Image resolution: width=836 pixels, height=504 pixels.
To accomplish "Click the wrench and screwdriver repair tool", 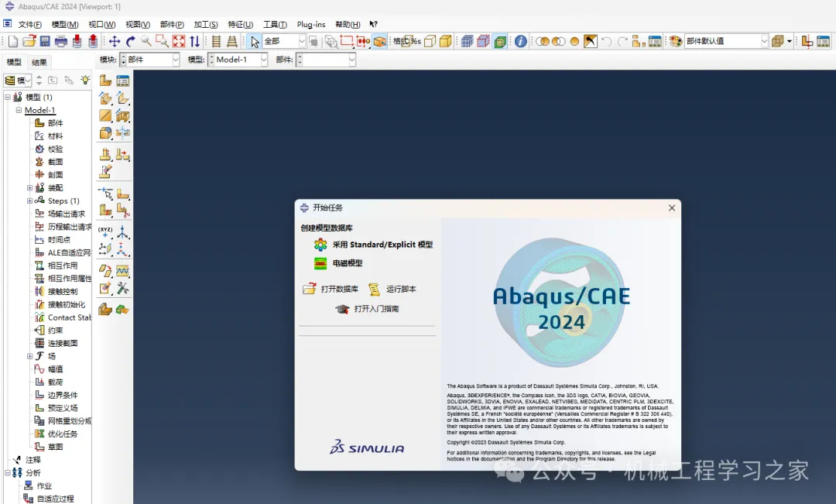I will (x=122, y=288).
